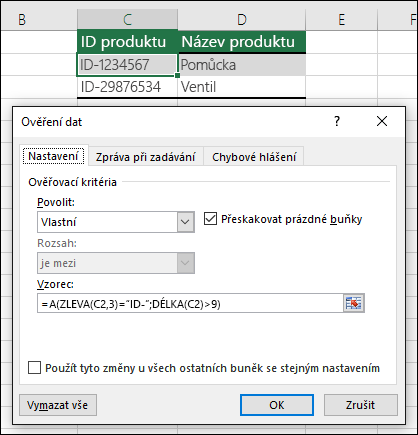Image resolution: width=418 pixels, height=435 pixels.
Task: Click the range selector icon in Vzorec field
Action: point(354,303)
